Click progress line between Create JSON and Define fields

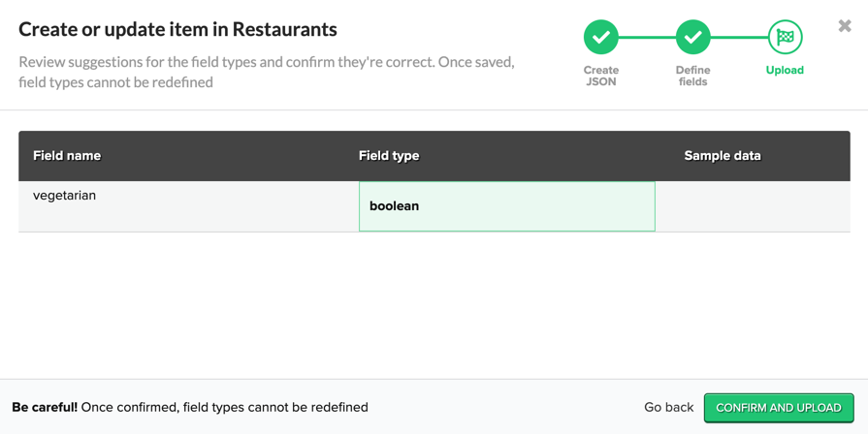point(647,37)
